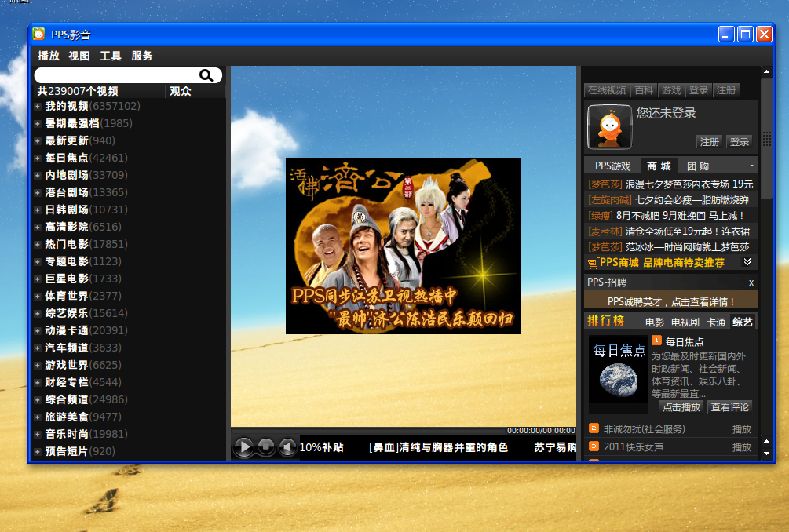
Task: Click the playback progress seek bar
Action: pyautogui.click(x=368, y=431)
